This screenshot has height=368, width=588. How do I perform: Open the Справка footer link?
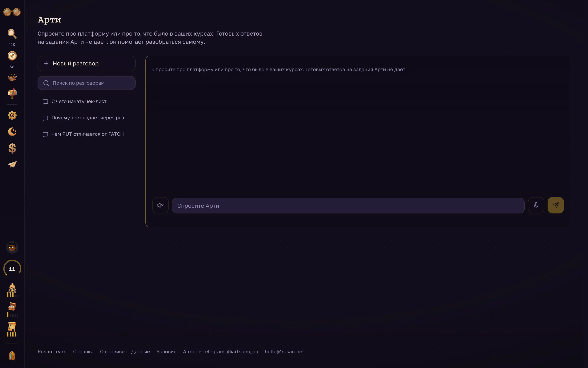pyautogui.click(x=83, y=351)
